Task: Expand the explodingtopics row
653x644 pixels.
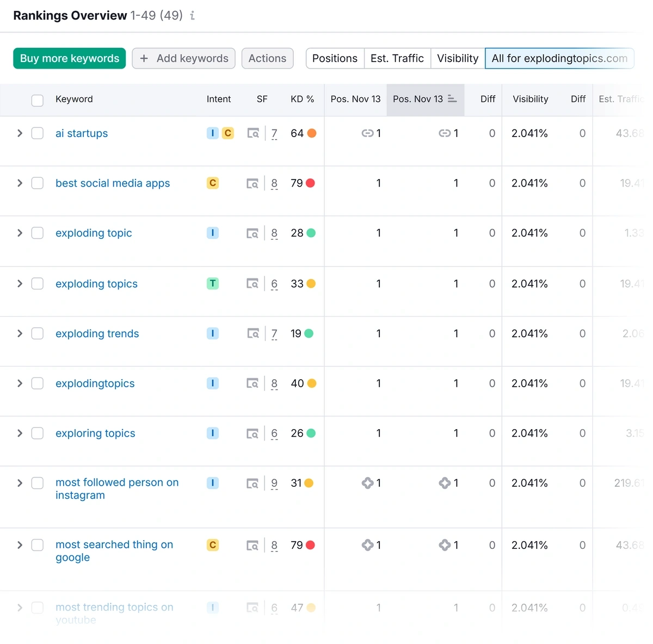Action: click(20, 383)
